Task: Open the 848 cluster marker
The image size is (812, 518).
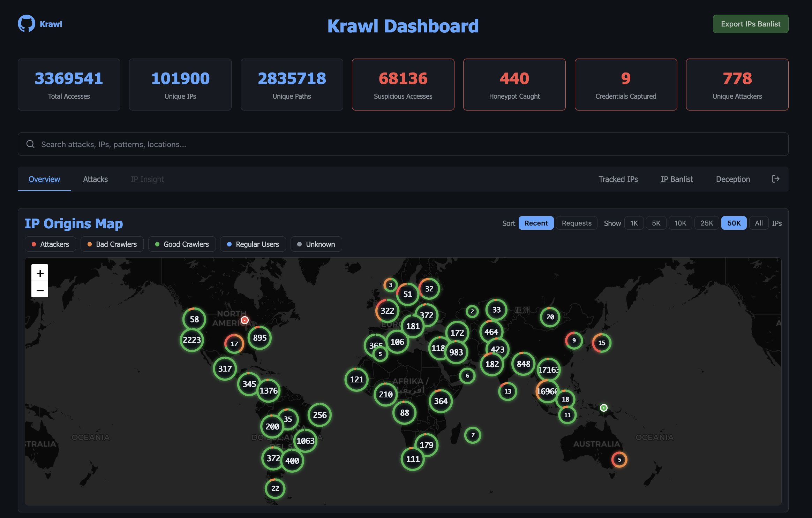Action: 523,364
